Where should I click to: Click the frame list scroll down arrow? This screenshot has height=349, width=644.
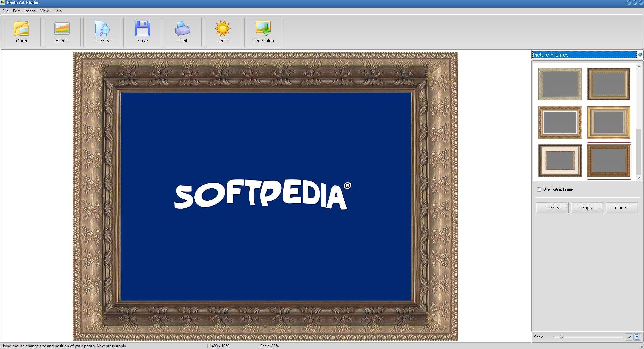[639, 178]
